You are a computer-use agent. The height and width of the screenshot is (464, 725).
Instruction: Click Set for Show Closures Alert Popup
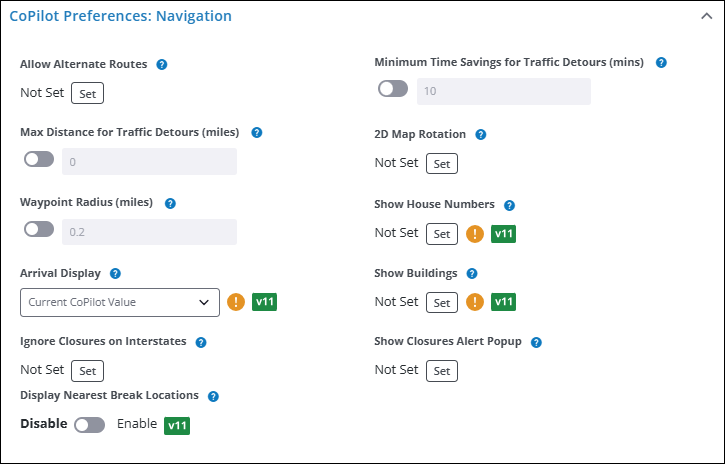point(441,371)
